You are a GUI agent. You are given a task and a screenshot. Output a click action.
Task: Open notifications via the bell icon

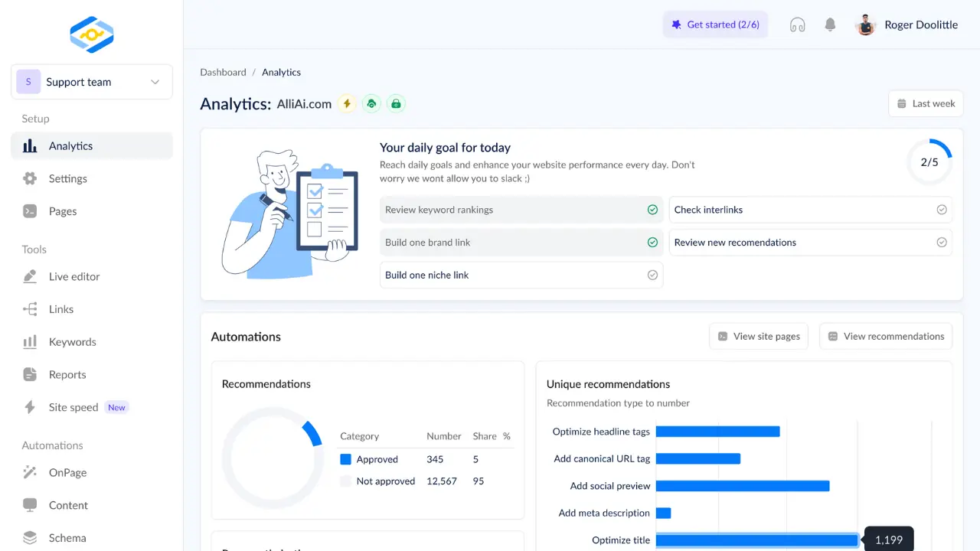(830, 24)
